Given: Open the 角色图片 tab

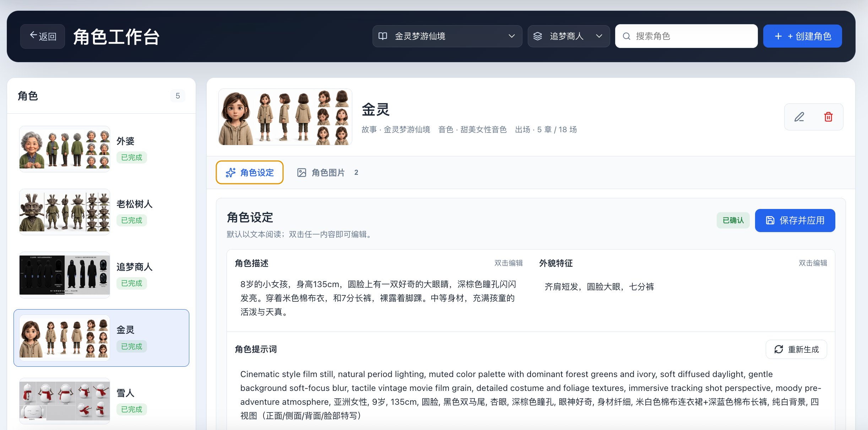Looking at the screenshot, I should click(328, 172).
